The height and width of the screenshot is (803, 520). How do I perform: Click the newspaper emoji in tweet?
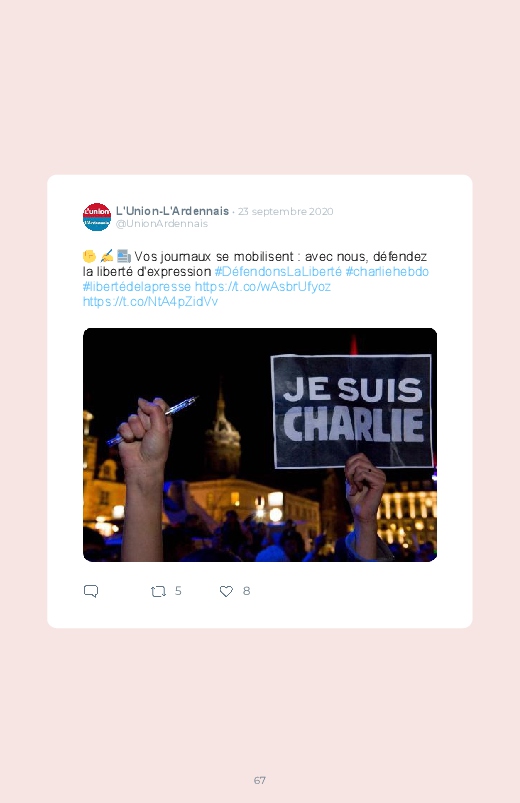(x=123, y=256)
